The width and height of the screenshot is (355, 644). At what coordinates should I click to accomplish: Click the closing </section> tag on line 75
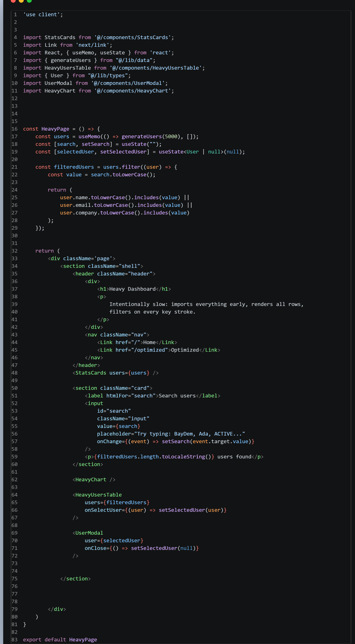pyautogui.click(x=75, y=579)
